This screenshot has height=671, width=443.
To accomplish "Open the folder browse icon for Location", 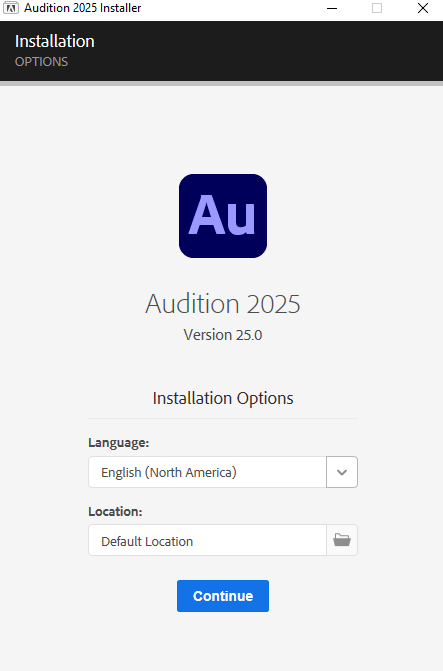I will (342, 540).
